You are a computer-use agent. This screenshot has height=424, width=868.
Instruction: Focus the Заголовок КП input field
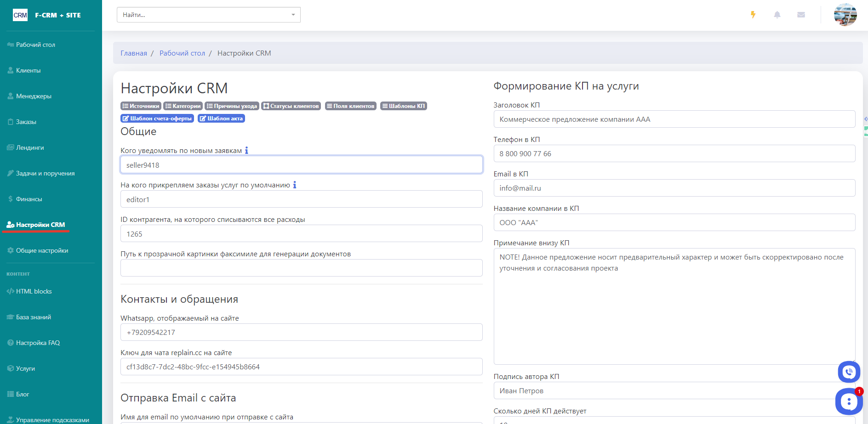pyautogui.click(x=674, y=119)
